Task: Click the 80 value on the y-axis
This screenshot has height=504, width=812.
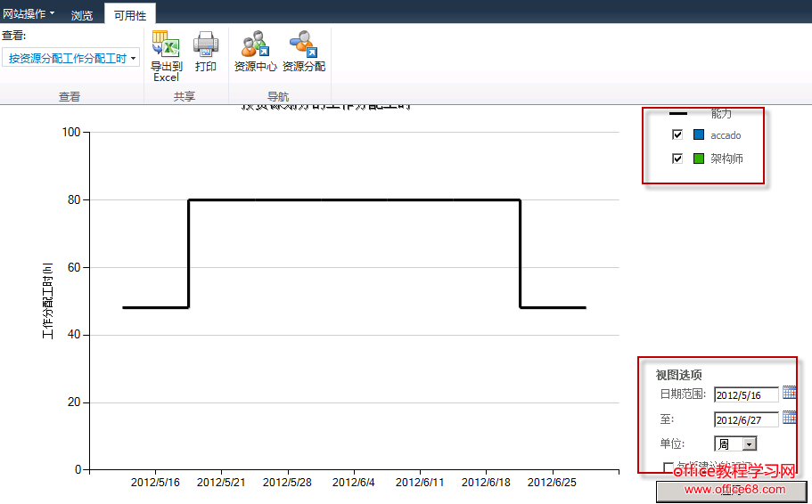Action: [x=74, y=199]
